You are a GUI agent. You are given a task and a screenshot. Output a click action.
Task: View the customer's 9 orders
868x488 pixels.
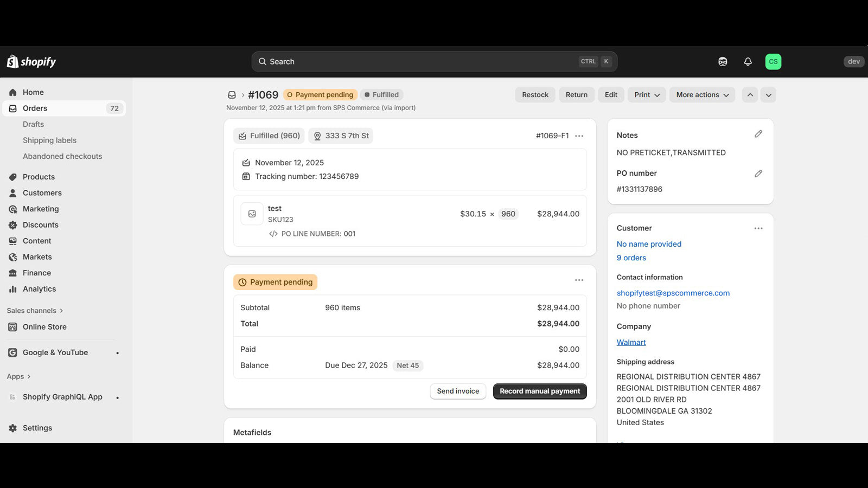(x=631, y=258)
